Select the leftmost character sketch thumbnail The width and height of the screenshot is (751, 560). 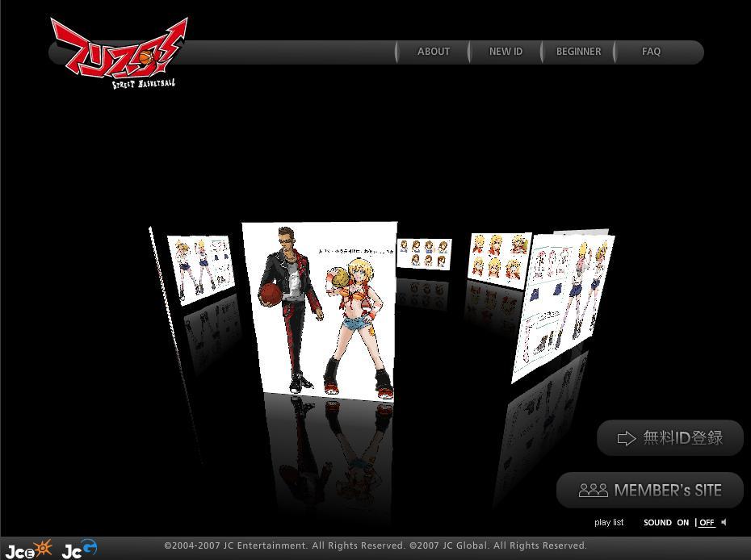coord(201,268)
